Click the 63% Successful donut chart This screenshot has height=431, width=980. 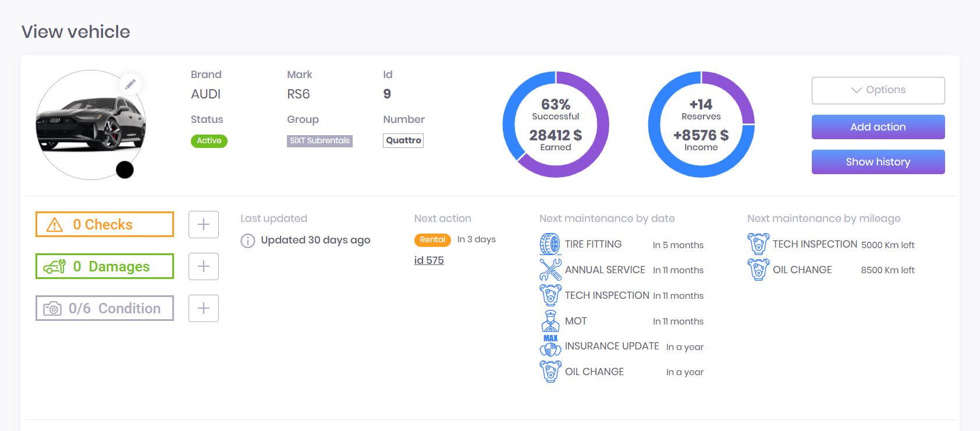[555, 125]
